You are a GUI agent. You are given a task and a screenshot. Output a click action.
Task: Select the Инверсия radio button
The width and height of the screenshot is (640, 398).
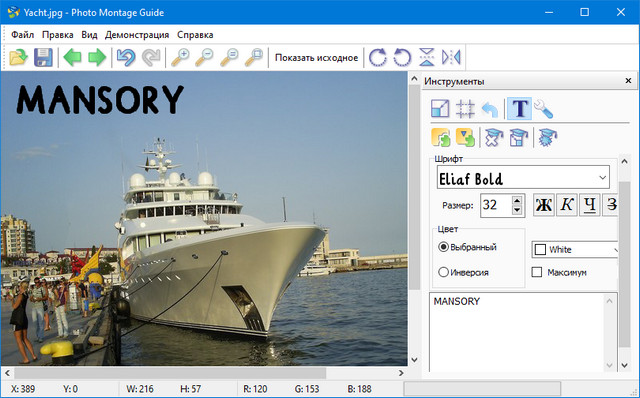[x=443, y=272]
